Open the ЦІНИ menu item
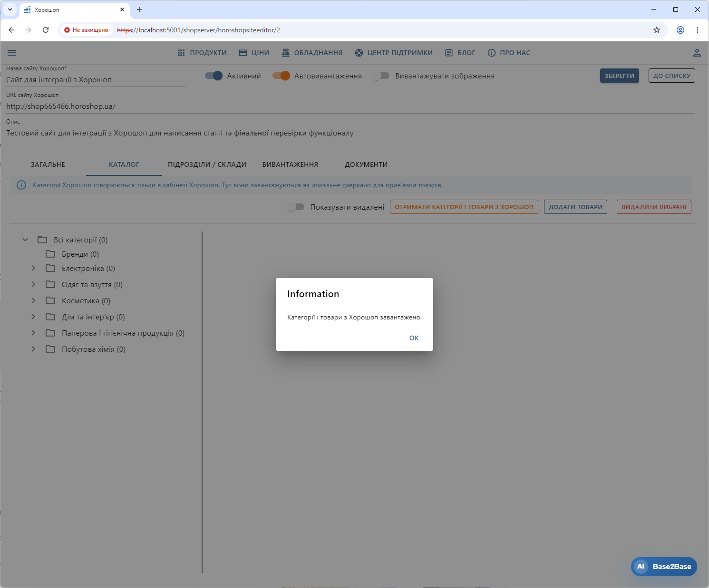Viewport: 709px width, 588px height. pyautogui.click(x=254, y=53)
